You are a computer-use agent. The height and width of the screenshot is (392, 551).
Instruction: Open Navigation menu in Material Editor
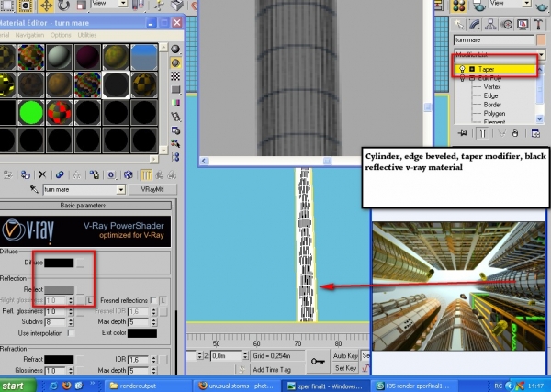pos(29,35)
